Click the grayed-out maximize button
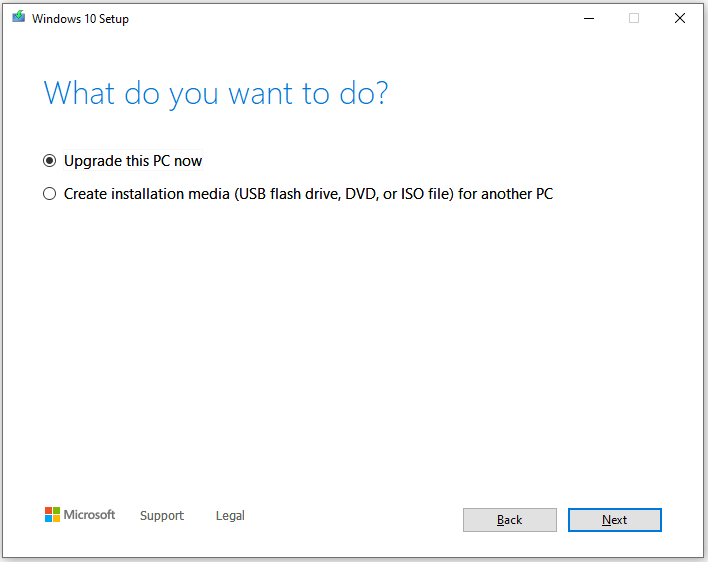708x562 pixels. pyautogui.click(x=634, y=19)
